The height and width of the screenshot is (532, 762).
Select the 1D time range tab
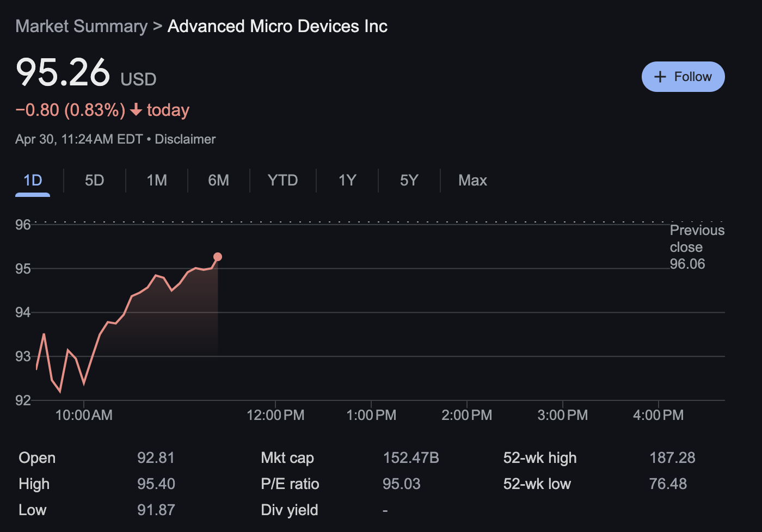pyautogui.click(x=33, y=181)
